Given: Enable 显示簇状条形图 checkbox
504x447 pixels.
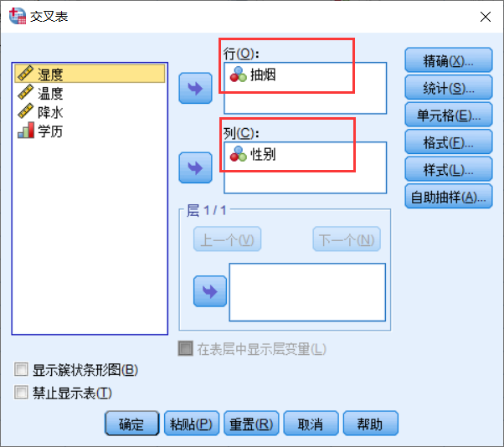Looking at the screenshot, I should (x=21, y=369).
